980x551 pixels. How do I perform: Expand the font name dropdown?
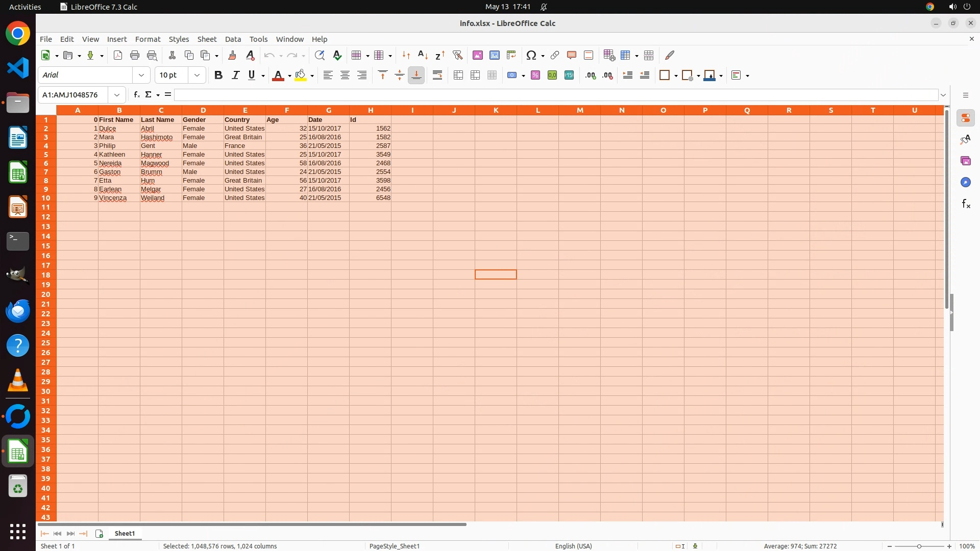[x=141, y=75]
